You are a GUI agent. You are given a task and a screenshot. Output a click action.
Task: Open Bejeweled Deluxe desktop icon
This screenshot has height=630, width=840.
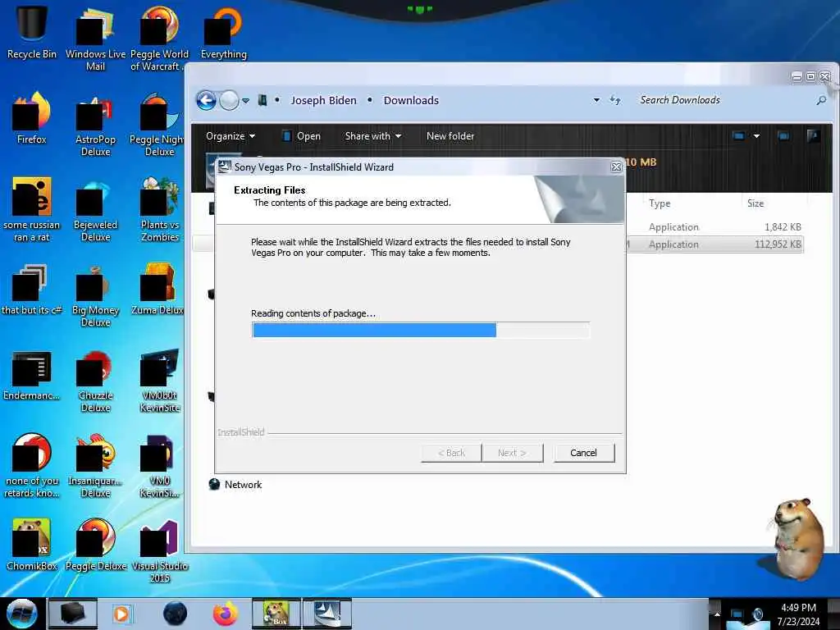click(x=95, y=209)
